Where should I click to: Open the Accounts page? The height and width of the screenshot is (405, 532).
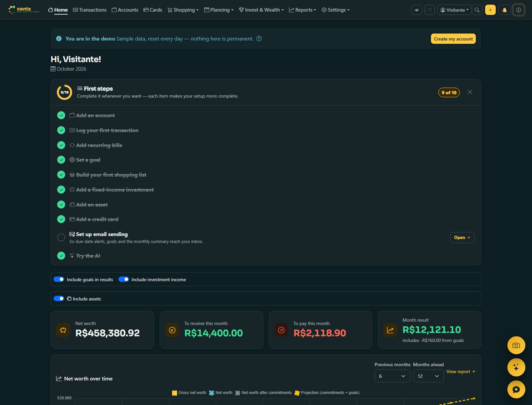tap(125, 10)
